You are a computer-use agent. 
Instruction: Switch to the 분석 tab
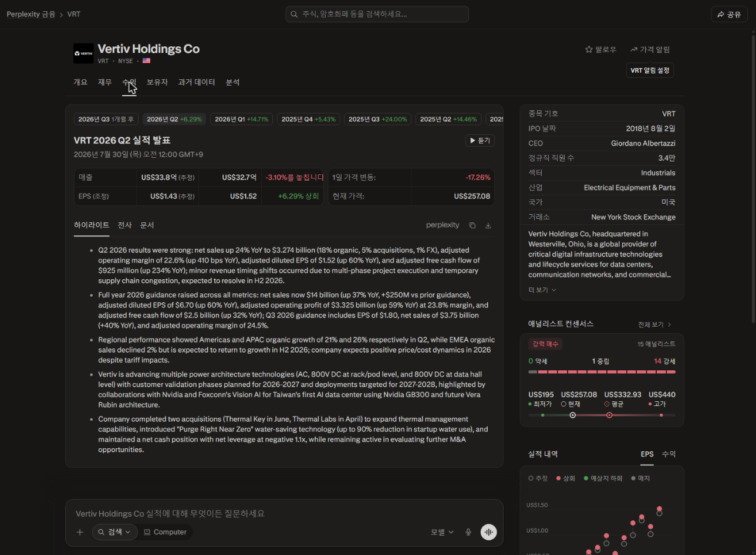232,82
